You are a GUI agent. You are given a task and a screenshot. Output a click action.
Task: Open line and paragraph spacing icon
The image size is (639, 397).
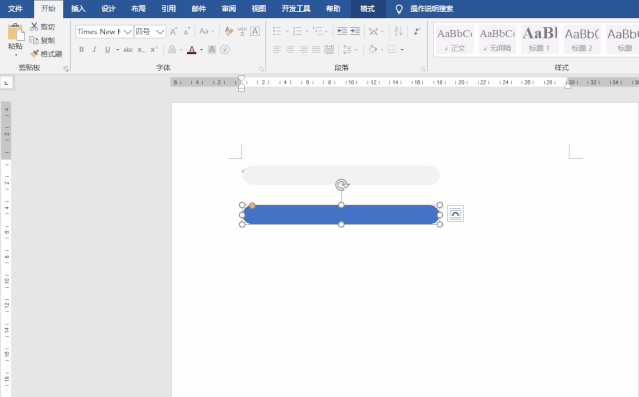coord(347,50)
